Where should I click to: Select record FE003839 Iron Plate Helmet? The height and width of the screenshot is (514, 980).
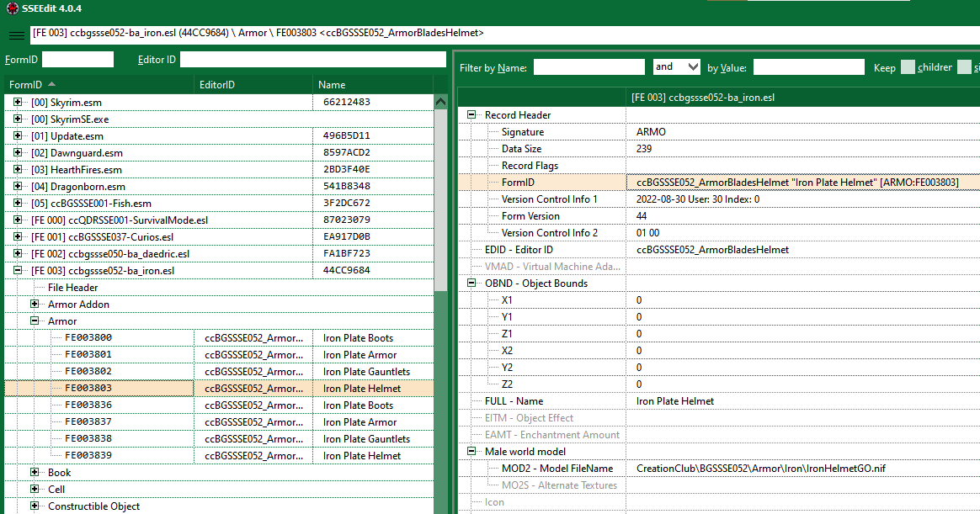point(219,455)
